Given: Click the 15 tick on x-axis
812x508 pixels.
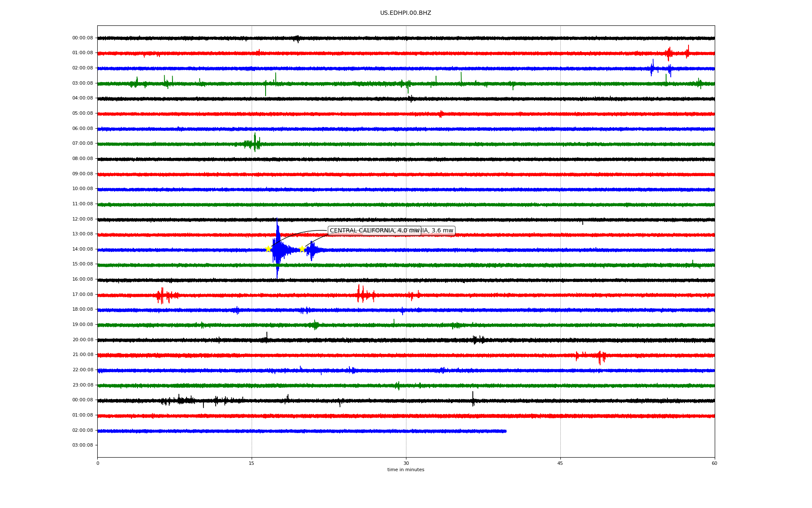Looking at the screenshot, I should [252, 464].
